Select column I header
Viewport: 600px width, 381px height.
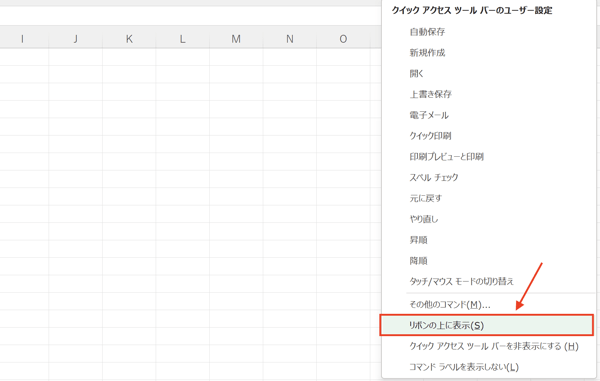click(23, 39)
